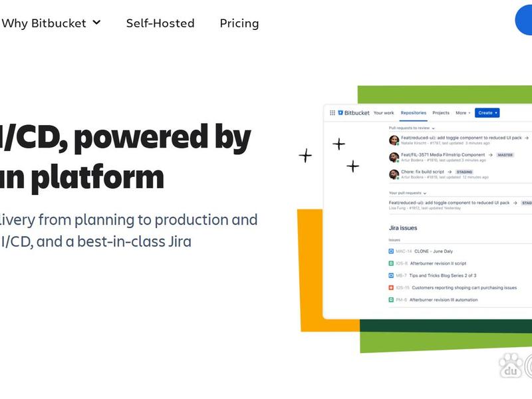The image size is (532, 399).
Task: Click Natalie Kirschi's avatar on the first pull request
Action: 394,140
